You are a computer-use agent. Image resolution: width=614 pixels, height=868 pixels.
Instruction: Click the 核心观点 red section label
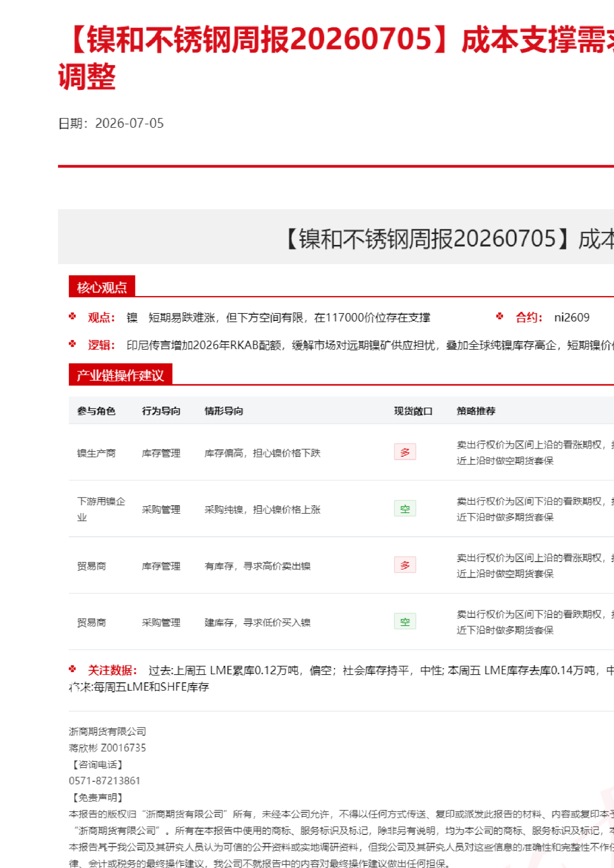click(102, 287)
